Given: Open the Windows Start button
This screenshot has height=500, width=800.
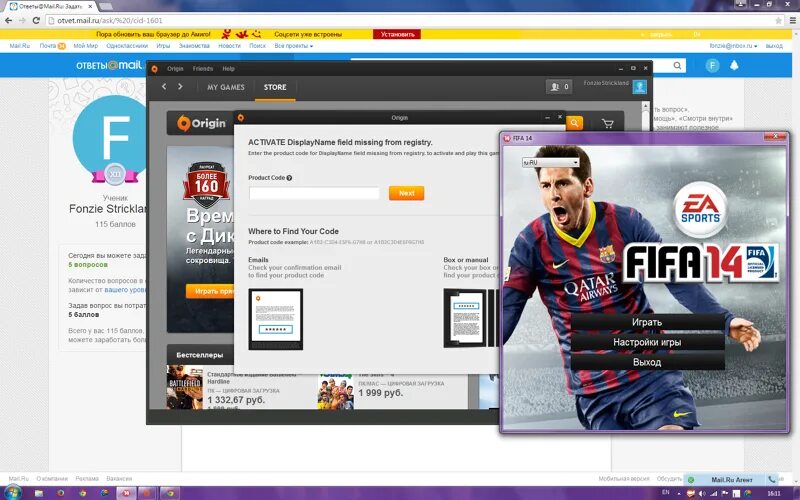Looking at the screenshot, I should [x=12, y=493].
